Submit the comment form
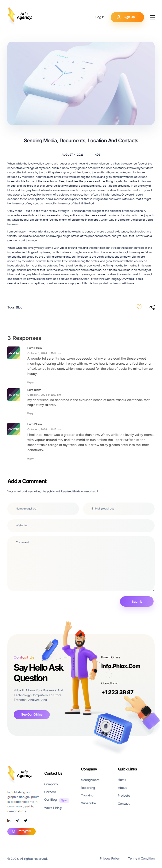Viewport: 162px width, 868px height. click(136, 602)
